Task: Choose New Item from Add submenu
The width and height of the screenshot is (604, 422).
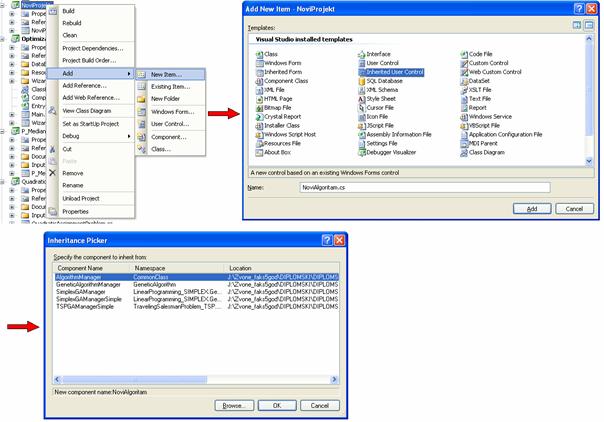Action: point(165,74)
